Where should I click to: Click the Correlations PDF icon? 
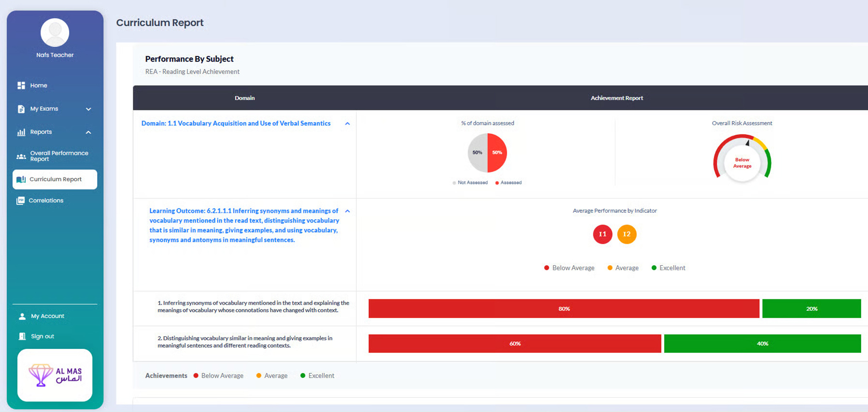20,200
